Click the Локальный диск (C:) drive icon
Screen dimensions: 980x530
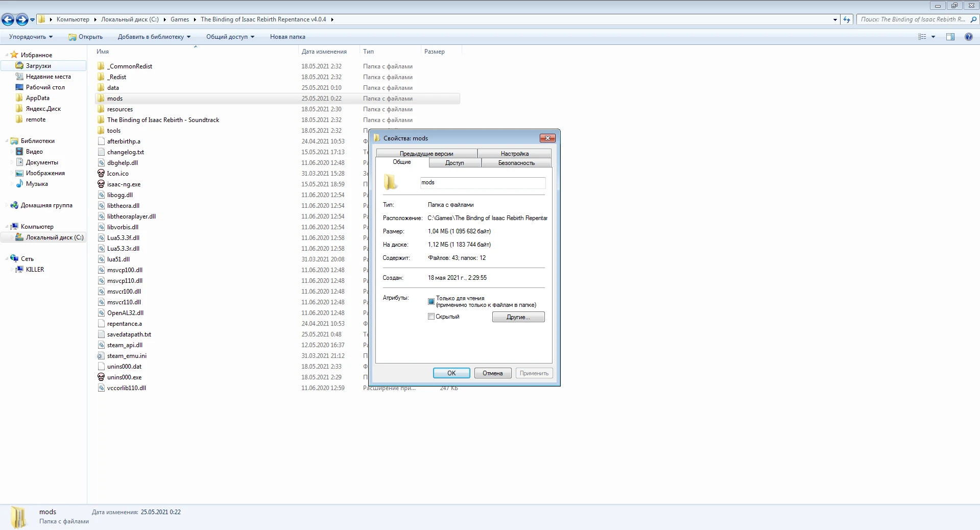point(19,237)
